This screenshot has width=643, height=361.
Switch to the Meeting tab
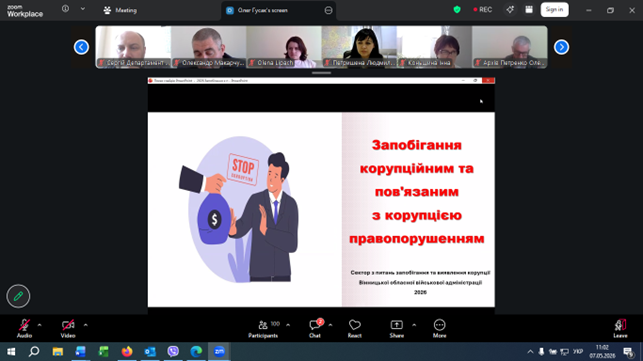coord(120,10)
